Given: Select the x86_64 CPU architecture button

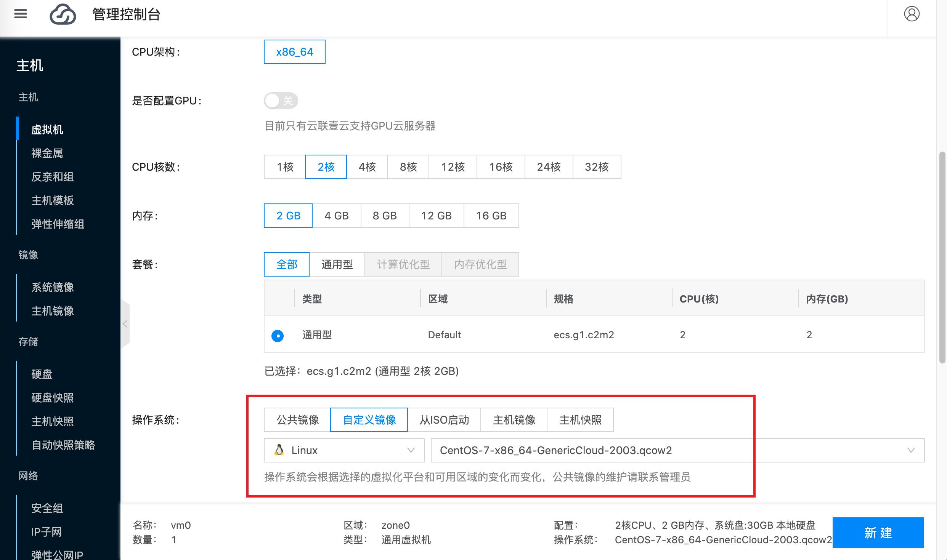Looking at the screenshot, I should coord(294,51).
